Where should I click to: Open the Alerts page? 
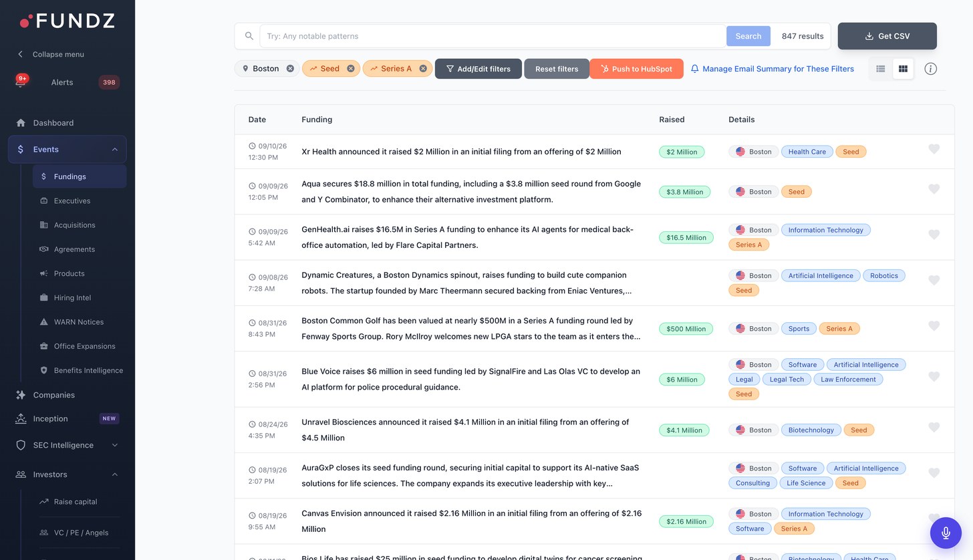click(62, 82)
